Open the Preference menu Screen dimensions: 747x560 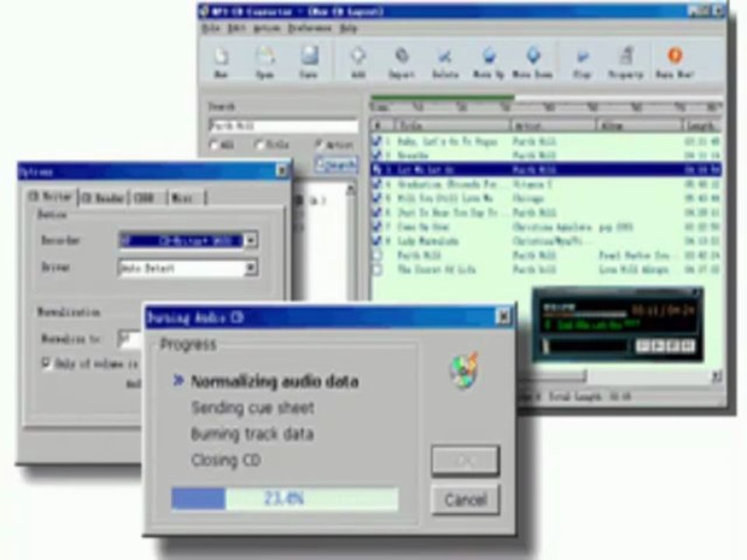(310, 29)
